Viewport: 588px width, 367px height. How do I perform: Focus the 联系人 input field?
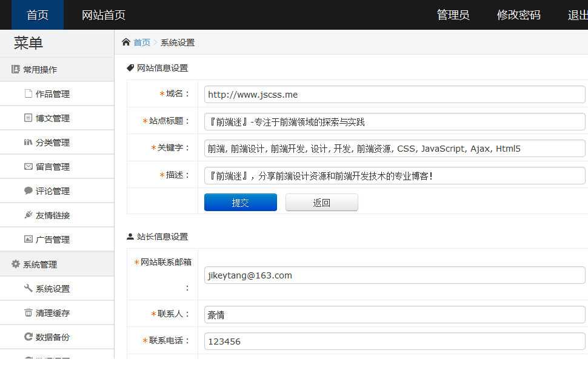coord(395,314)
